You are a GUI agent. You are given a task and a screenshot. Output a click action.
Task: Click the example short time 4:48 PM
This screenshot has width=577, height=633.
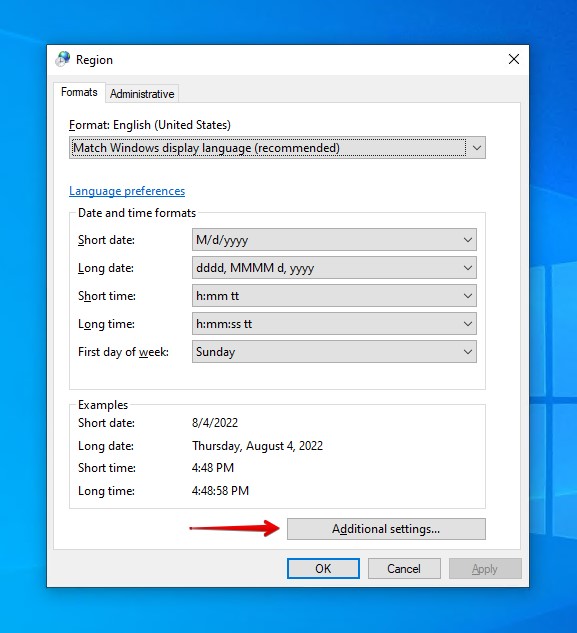pos(213,467)
